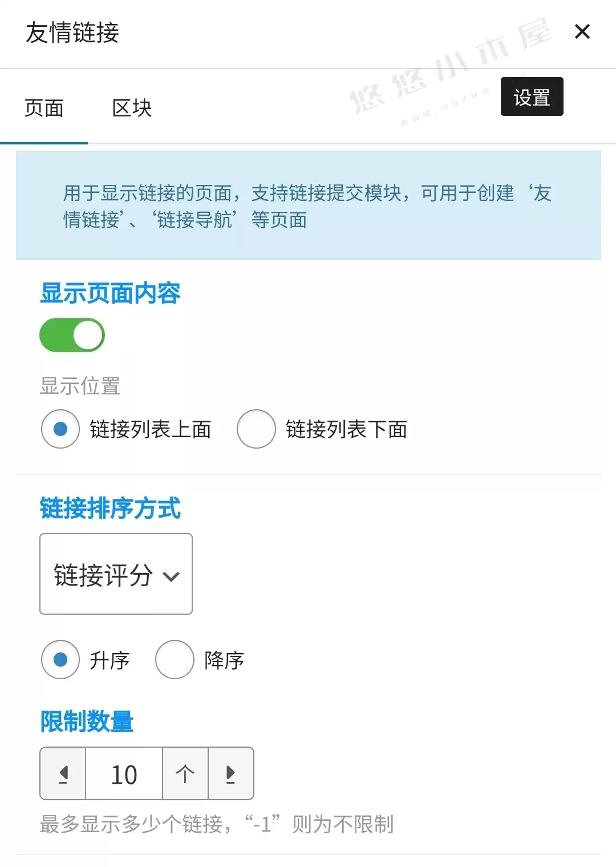Screen dimensions: 616x867
Task: Select the 链接列表上面 display position
Action: (x=60, y=429)
